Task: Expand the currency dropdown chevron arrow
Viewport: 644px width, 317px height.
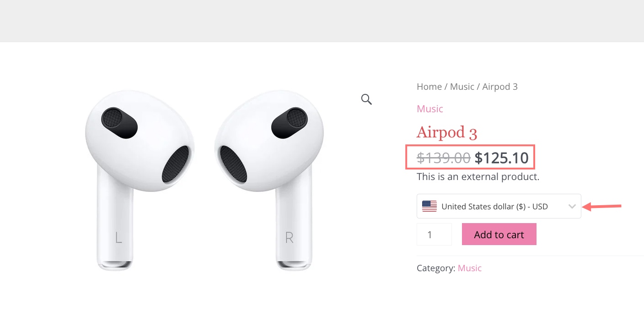Action: pyautogui.click(x=572, y=206)
